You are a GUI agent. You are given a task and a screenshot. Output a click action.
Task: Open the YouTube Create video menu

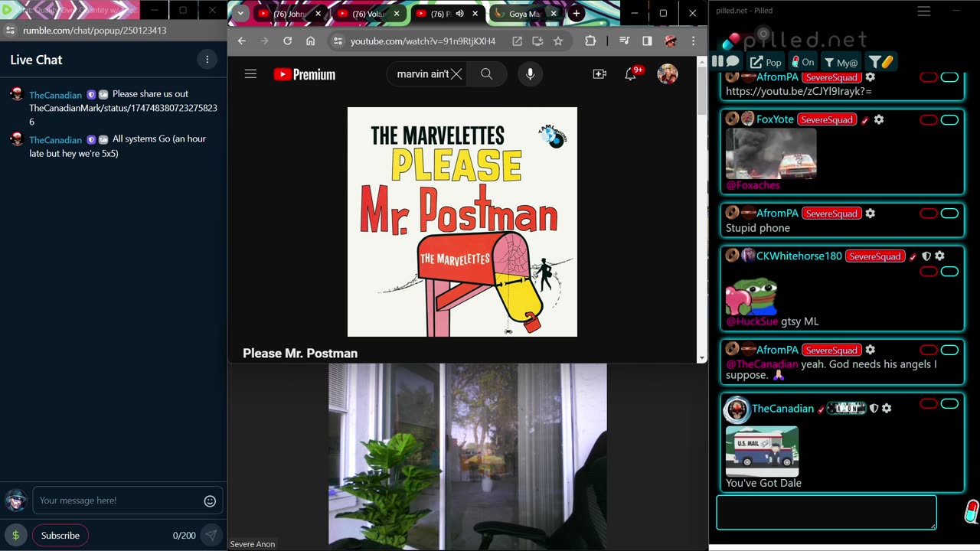[x=599, y=74]
